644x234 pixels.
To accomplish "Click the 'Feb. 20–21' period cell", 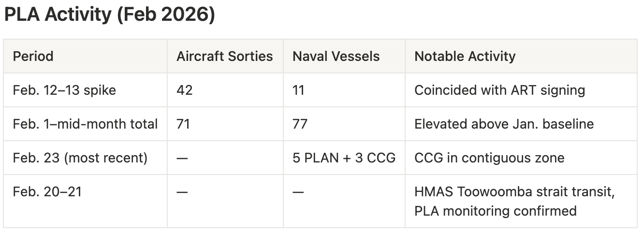I will point(47,191).
